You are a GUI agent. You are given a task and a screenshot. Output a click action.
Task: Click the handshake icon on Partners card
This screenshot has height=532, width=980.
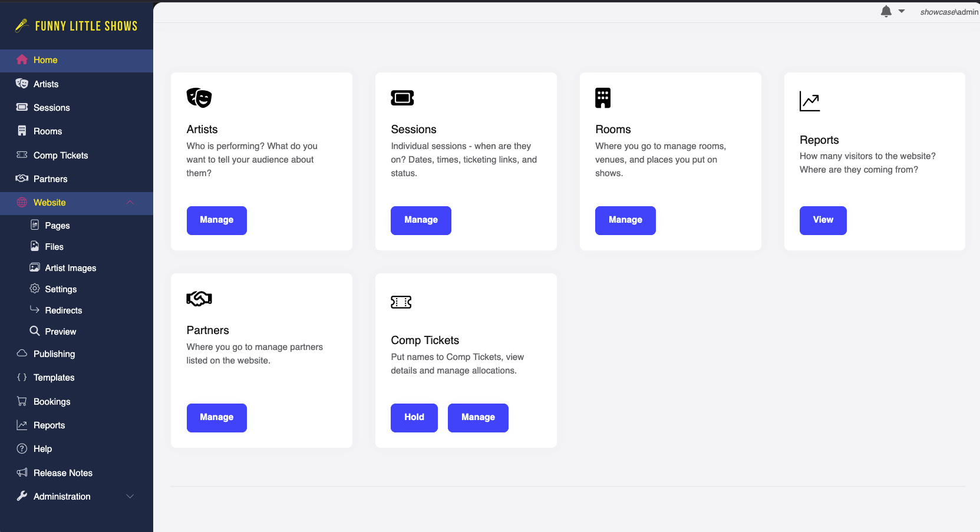click(x=199, y=299)
